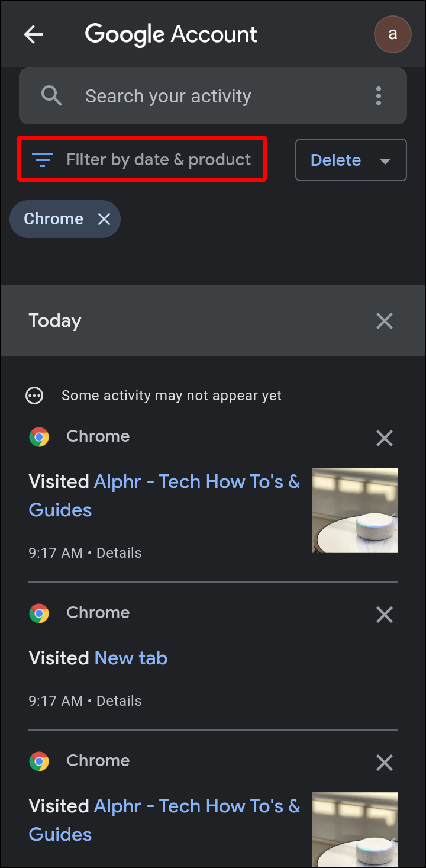Open the New tab visited link
This screenshot has width=426, height=868.
coord(131,658)
